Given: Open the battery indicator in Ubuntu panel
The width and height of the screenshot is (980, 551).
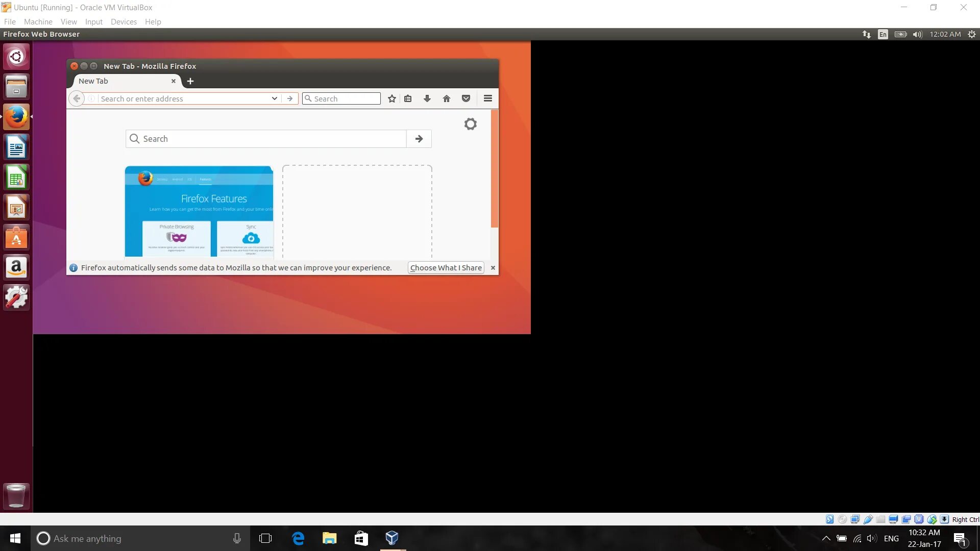Looking at the screenshot, I should pos(901,34).
